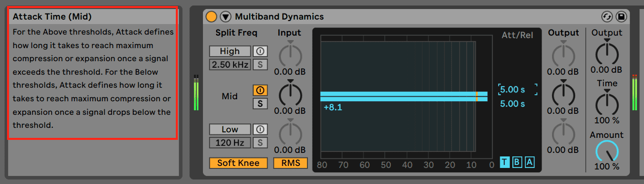
Task: Solo the Mid band
Action: pyautogui.click(x=260, y=103)
